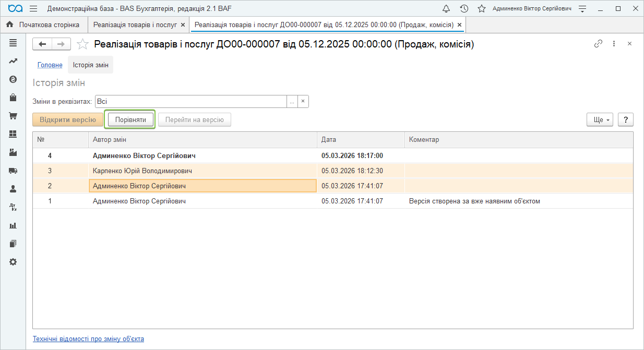Screen dimensions: 644x350
Task: Open notifications bell icon
Action: click(446, 8)
